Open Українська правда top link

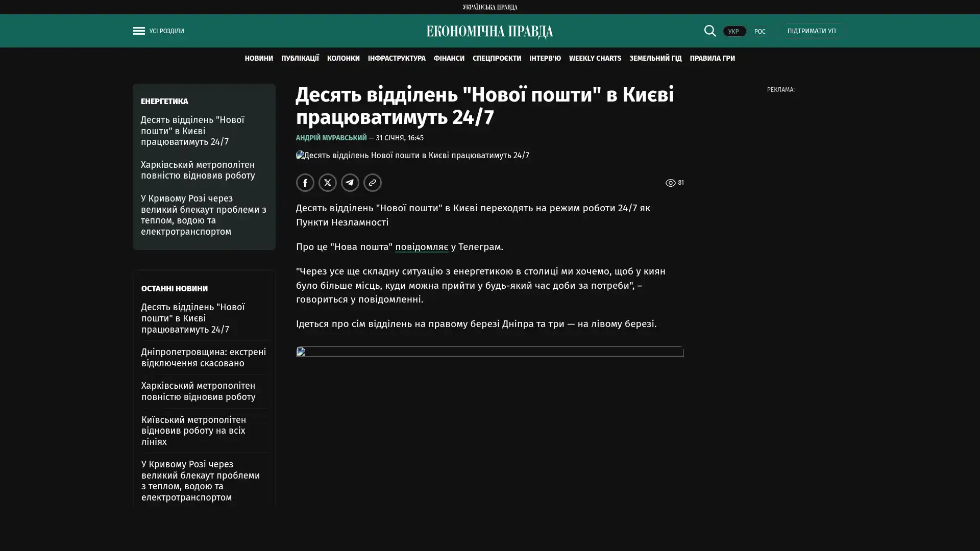(490, 7)
